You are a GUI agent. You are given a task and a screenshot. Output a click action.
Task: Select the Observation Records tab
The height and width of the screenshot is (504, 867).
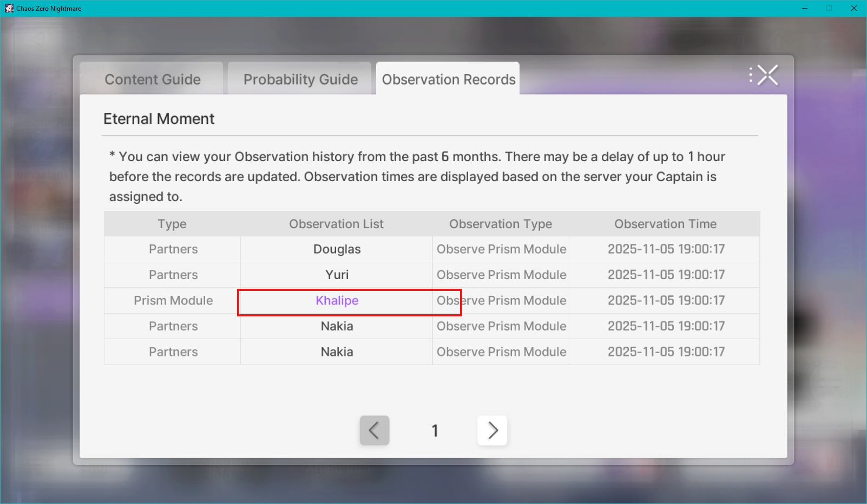448,79
